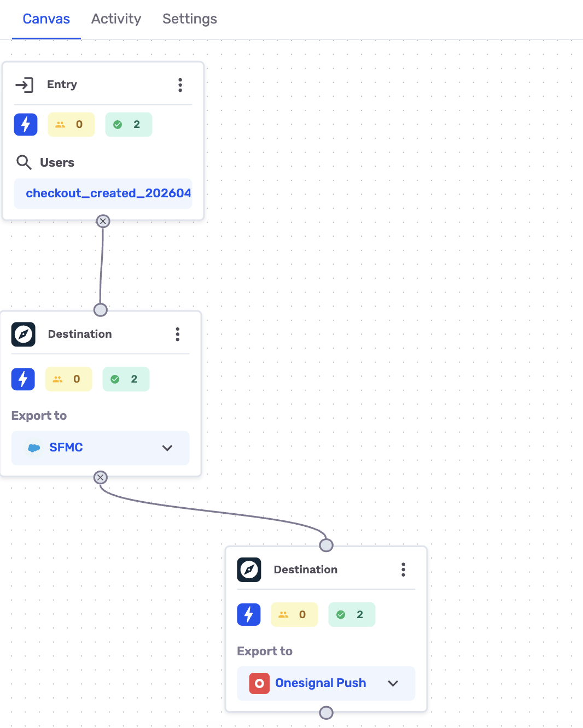Click the compass icon on the SFMC Destination node

pyautogui.click(x=22, y=334)
